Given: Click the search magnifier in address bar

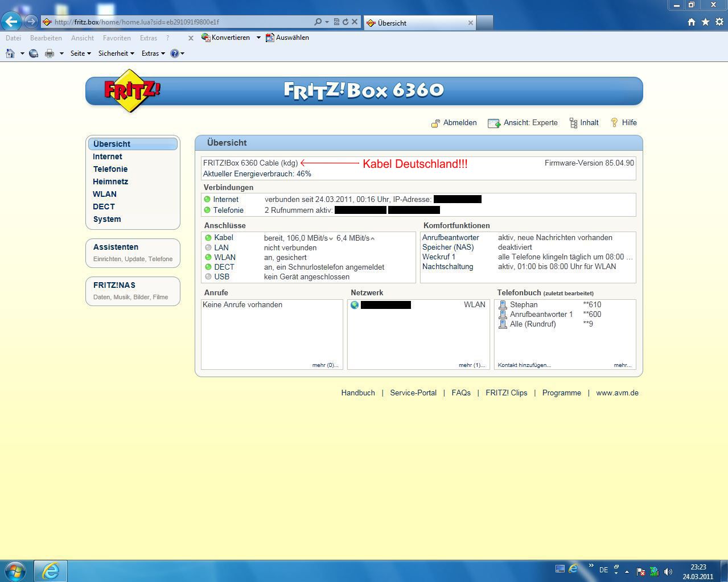Looking at the screenshot, I should click(x=318, y=22).
